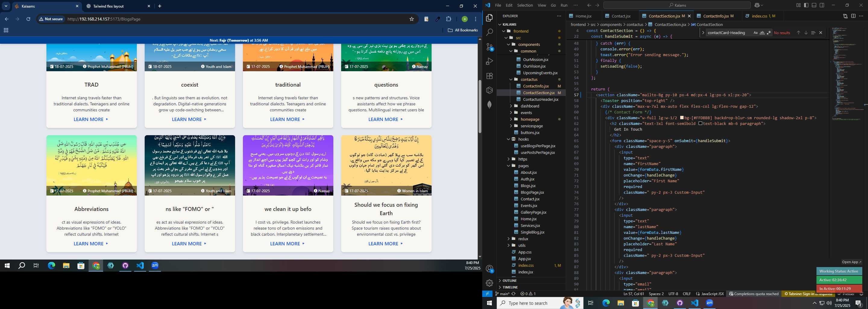Reload the Chrome page
Viewport: 868px width, 309px height.
[x=28, y=19]
